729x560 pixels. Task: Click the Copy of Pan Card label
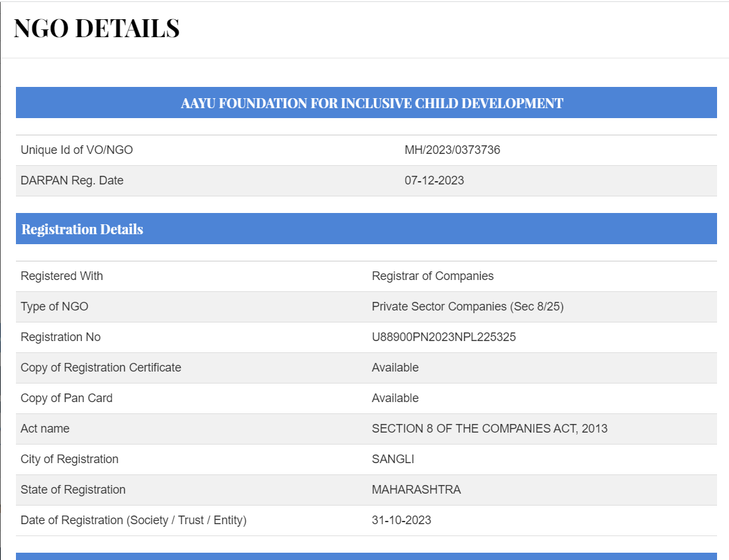[x=66, y=398]
